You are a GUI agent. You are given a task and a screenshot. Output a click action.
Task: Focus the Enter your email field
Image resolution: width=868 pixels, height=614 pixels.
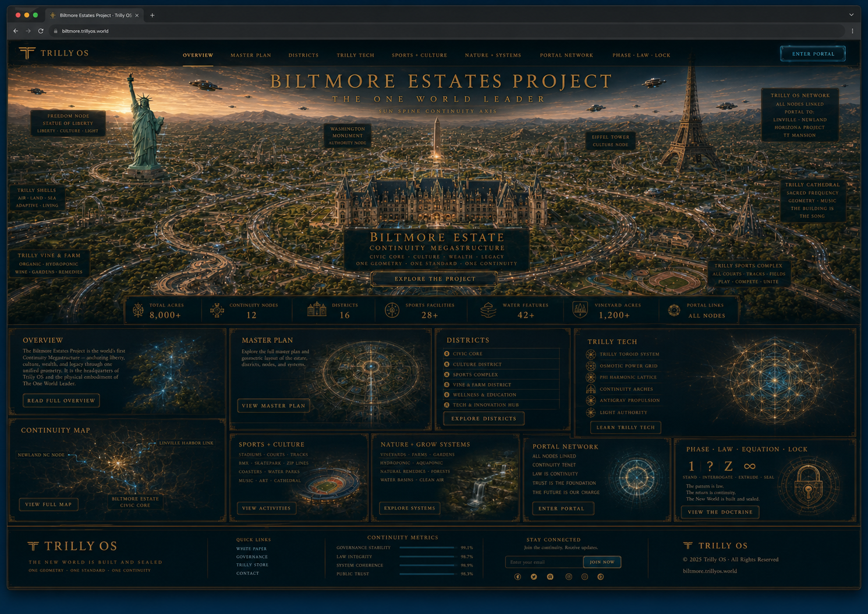[x=544, y=562]
